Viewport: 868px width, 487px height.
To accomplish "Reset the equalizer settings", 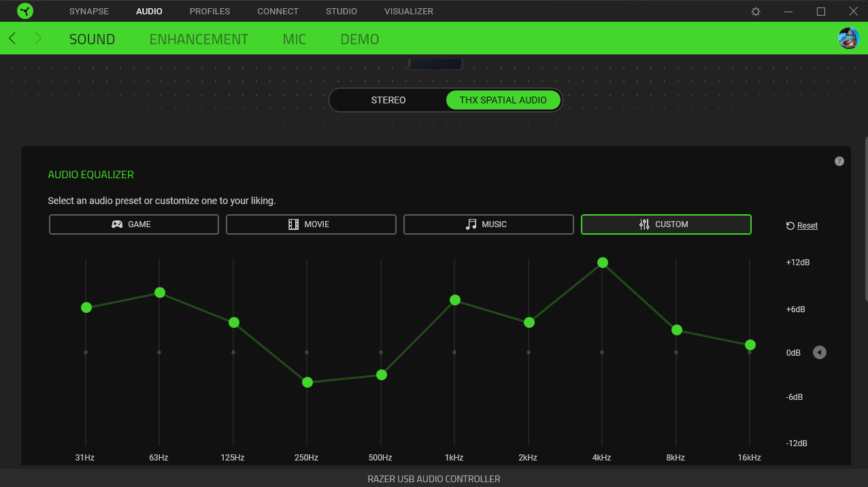I will [802, 226].
